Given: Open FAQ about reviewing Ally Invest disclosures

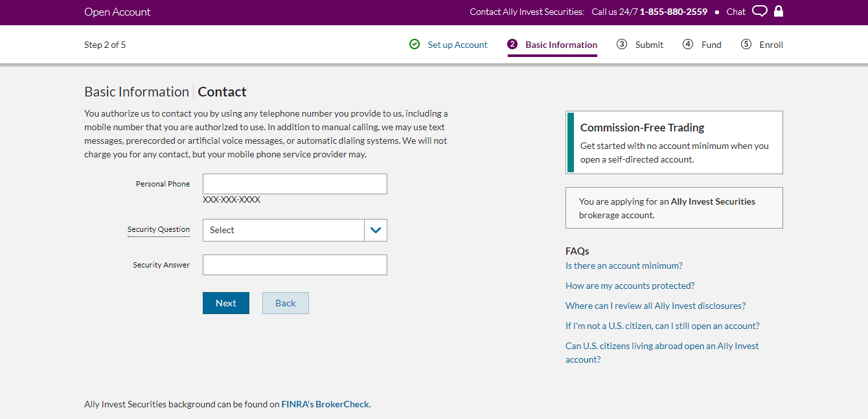Looking at the screenshot, I should (656, 306).
